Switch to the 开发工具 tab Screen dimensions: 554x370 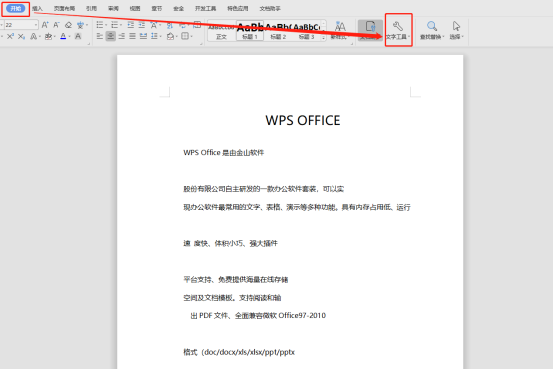206,8
